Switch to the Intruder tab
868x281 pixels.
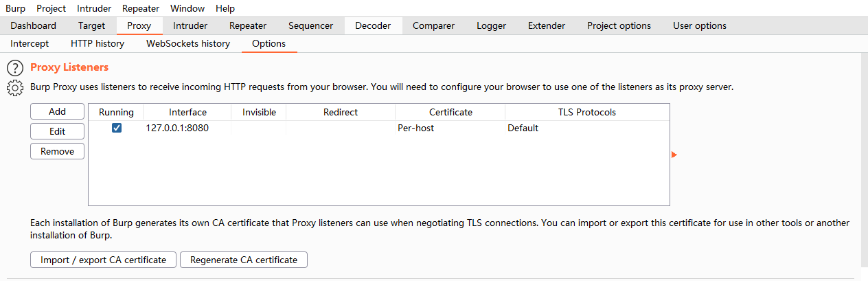[x=190, y=25]
